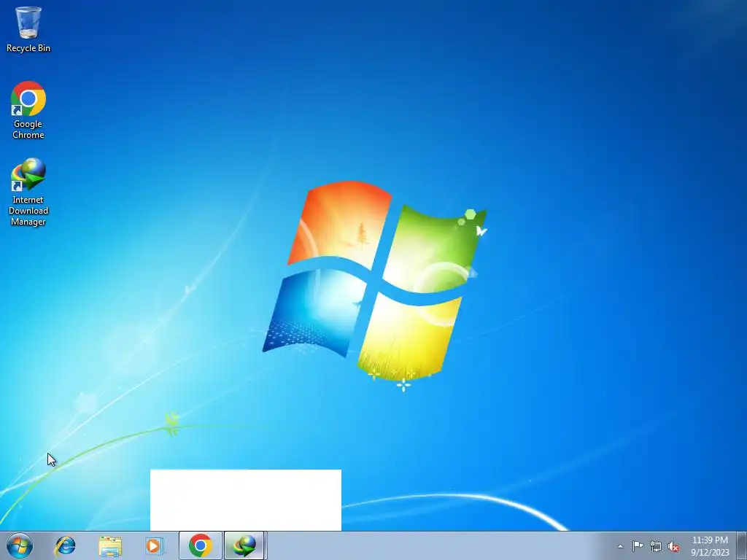Image resolution: width=747 pixels, height=560 pixels.
Task: Show hidden tray icons arrow
Action: 620,547
